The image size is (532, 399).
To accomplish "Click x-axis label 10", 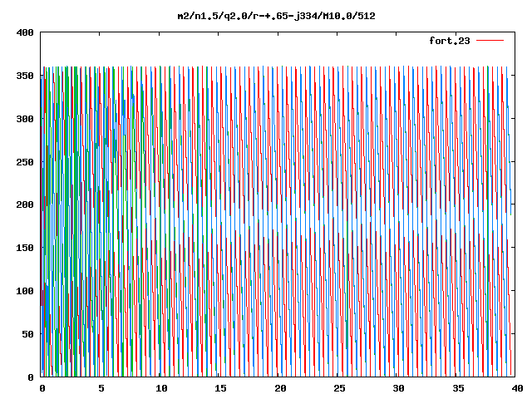I will coord(161,388).
